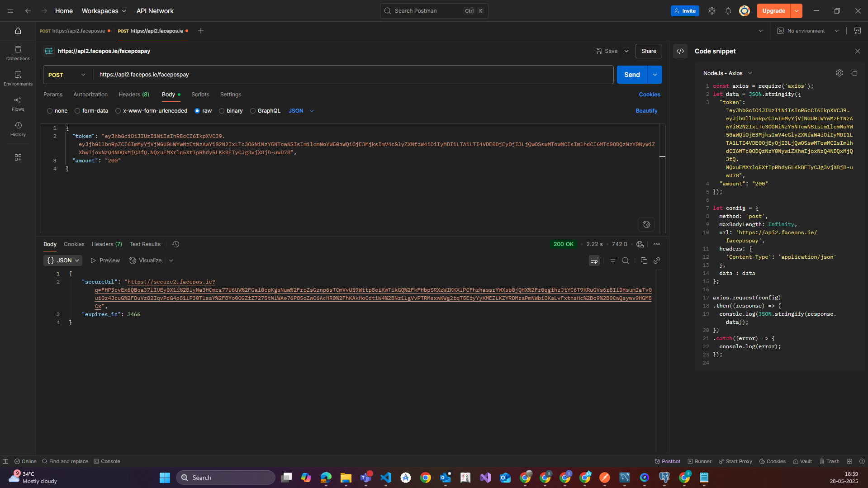Switch to the request Settings tab
This screenshot has height=488, width=868.
coord(231,95)
